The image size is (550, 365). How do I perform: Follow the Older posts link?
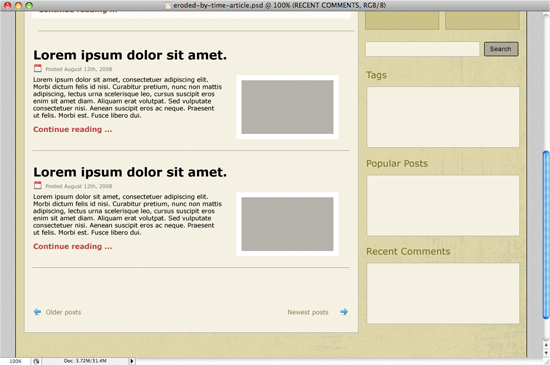coord(63,312)
